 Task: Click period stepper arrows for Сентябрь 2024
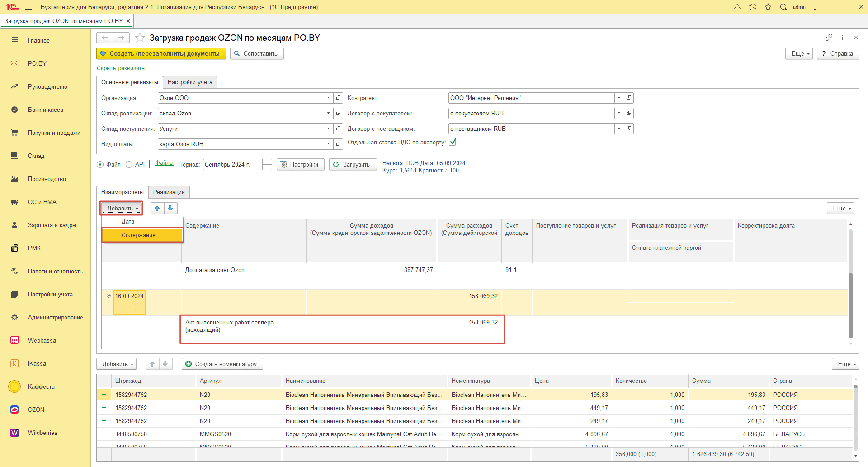pyautogui.click(x=267, y=164)
